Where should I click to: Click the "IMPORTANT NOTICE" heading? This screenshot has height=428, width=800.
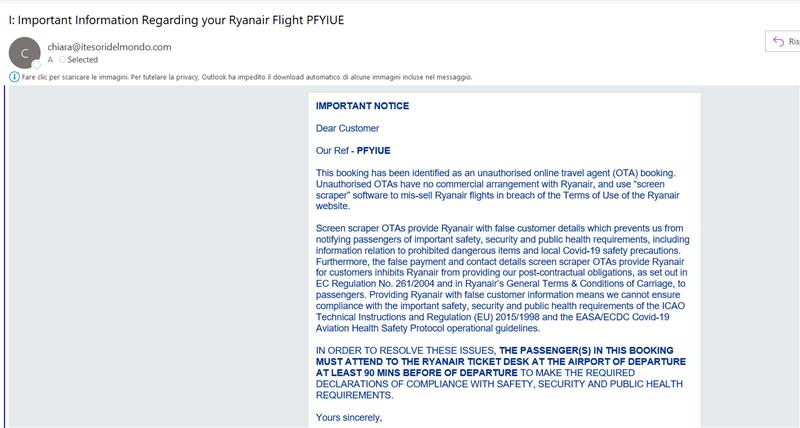(362, 106)
